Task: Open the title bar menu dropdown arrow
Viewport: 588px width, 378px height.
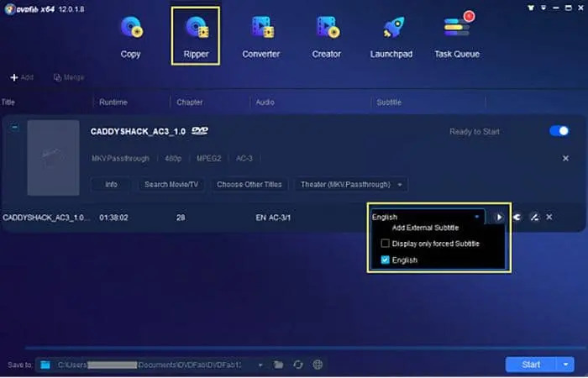Action: (x=543, y=8)
